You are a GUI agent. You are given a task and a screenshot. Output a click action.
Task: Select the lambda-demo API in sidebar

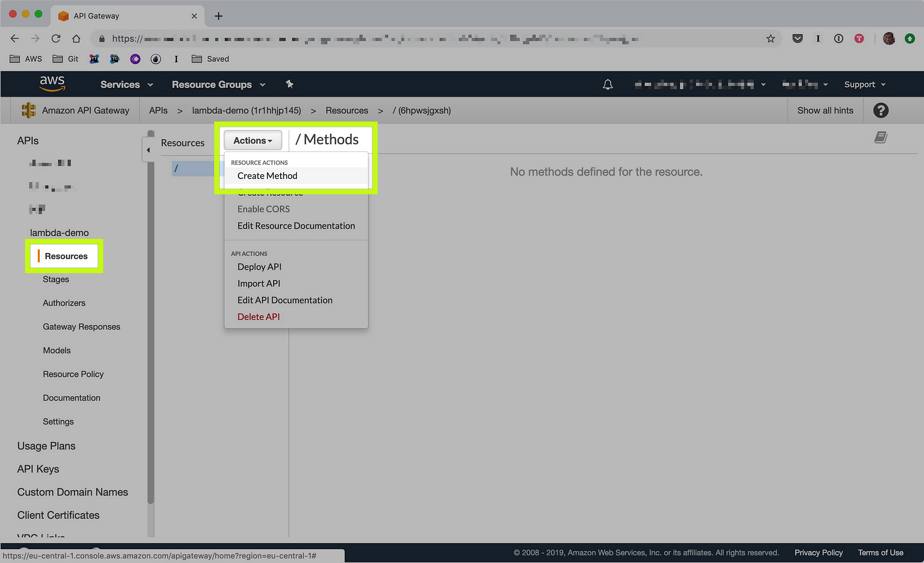(x=59, y=233)
